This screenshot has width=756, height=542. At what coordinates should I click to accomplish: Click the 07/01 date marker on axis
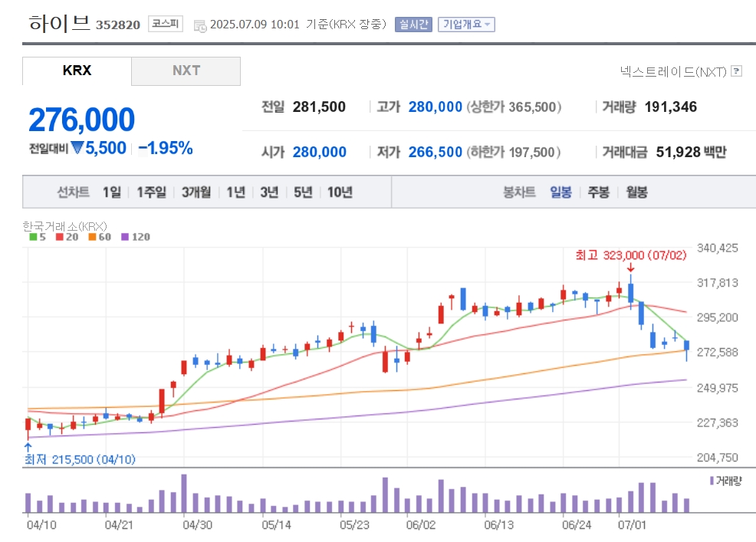pos(632,524)
